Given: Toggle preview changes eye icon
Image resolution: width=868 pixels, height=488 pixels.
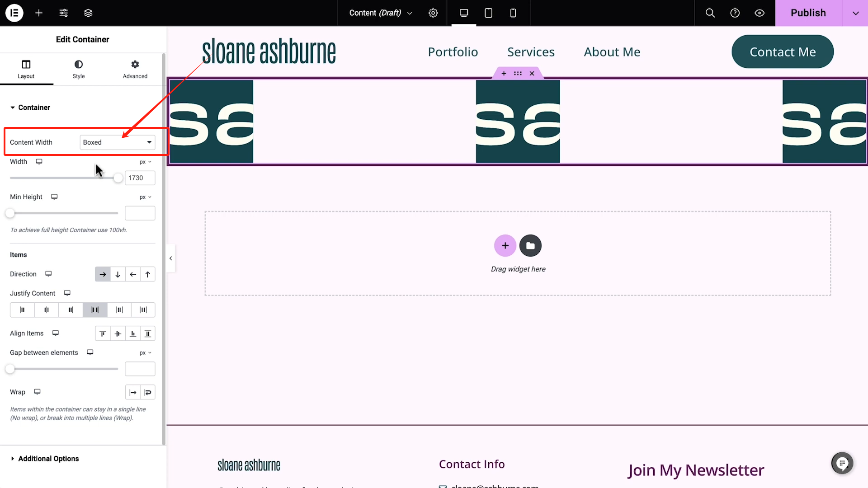Looking at the screenshot, I should pyautogui.click(x=759, y=13).
